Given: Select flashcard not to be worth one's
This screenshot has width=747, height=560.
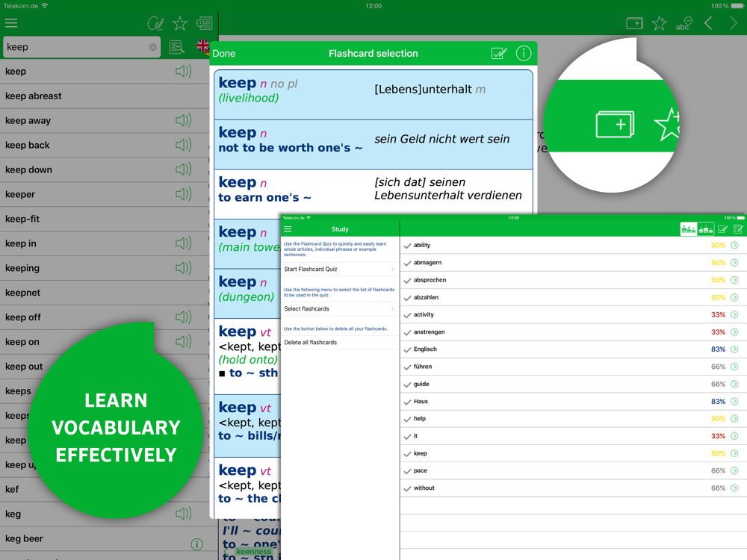Looking at the screenshot, I should click(x=373, y=144).
